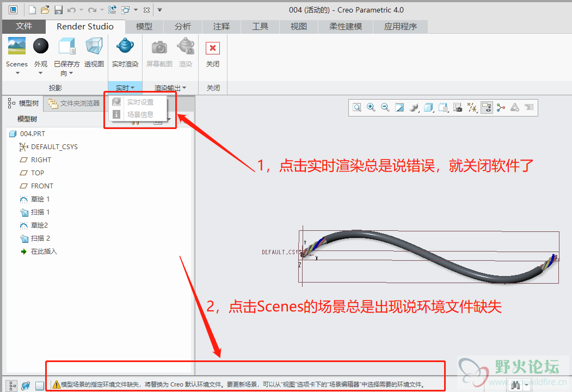Viewport: 572px width, 392px height.
Task: Open the saved orientations cube in graphics toolbar
Action: click(429, 107)
